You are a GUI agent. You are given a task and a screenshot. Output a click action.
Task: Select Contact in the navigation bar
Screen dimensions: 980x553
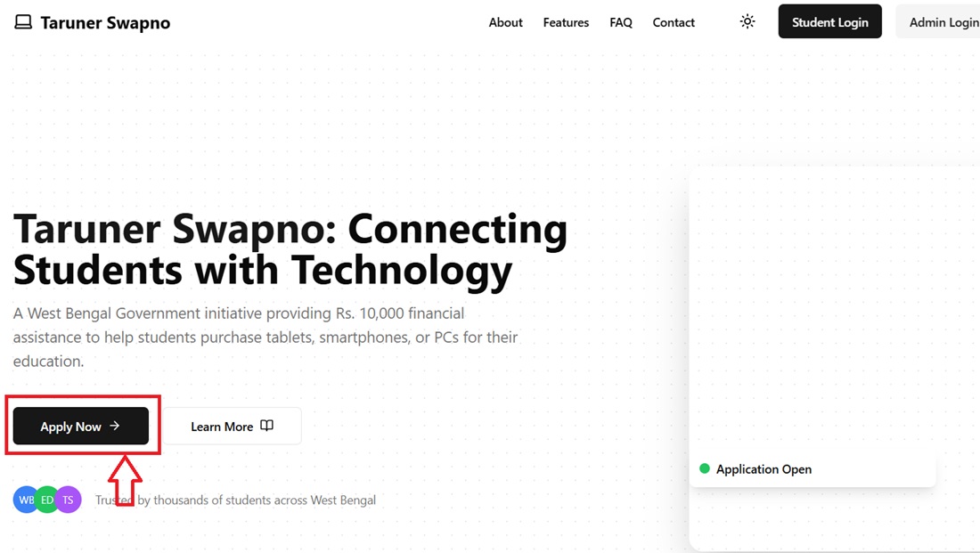(x=674, y=22)
